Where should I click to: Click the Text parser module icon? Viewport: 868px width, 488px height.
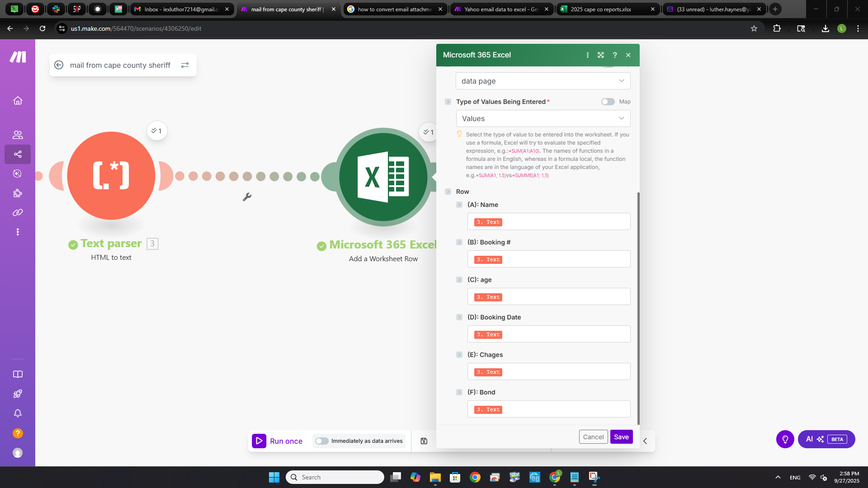pyautogui.click(x=111, y=176)
